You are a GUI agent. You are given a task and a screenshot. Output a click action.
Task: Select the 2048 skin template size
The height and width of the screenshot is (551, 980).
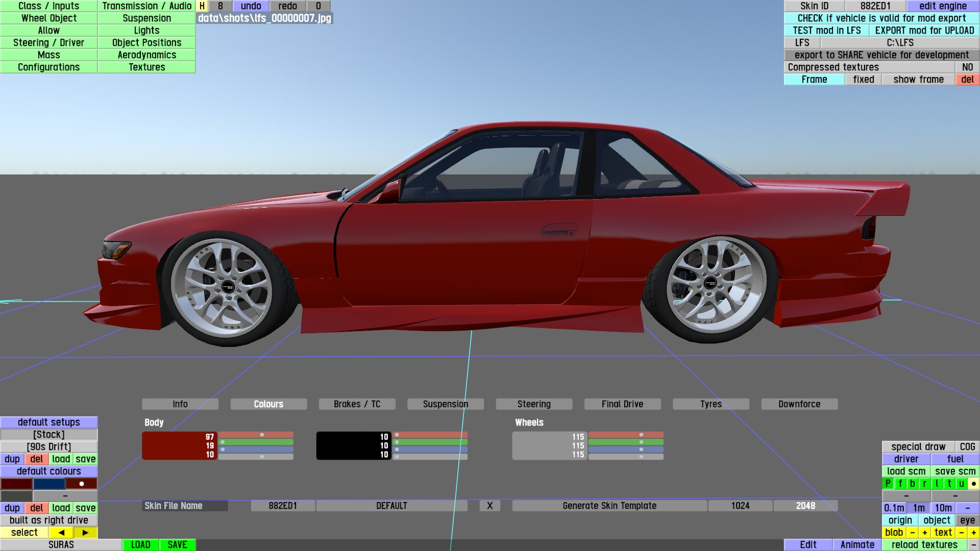click(x=805, y=506)
